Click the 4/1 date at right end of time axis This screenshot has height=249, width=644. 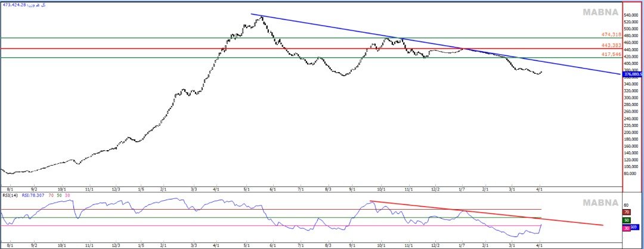pos(540,188)
